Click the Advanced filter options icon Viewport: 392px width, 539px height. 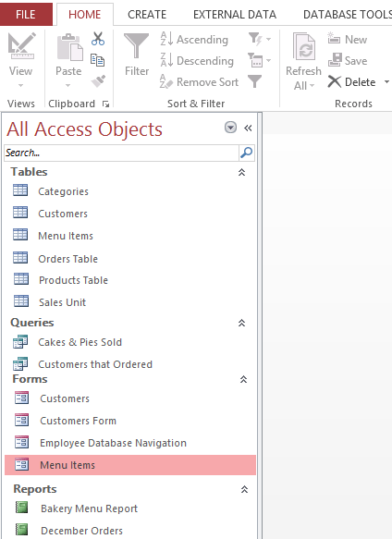(255, 60)
